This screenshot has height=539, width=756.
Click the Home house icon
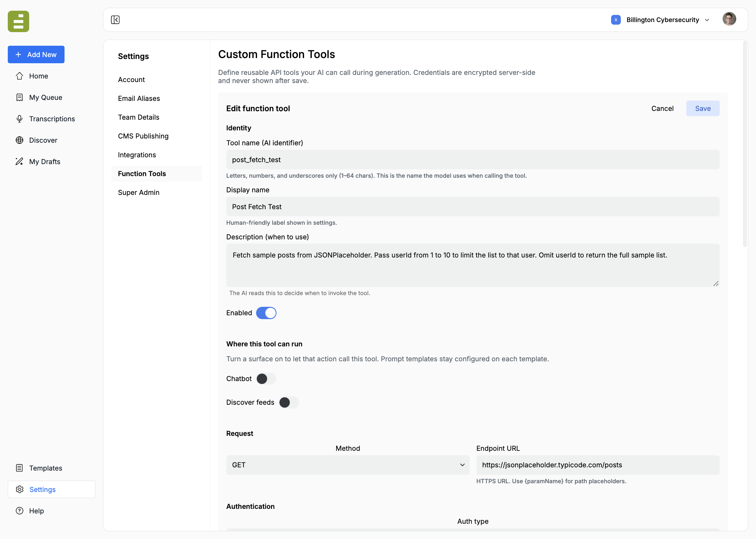click(19, 76)
